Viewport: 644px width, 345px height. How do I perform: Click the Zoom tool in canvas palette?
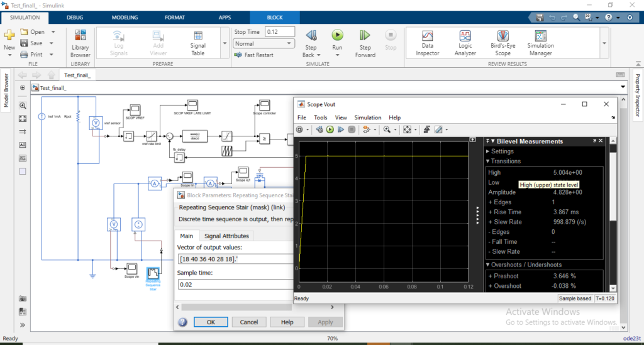point(23,106)
